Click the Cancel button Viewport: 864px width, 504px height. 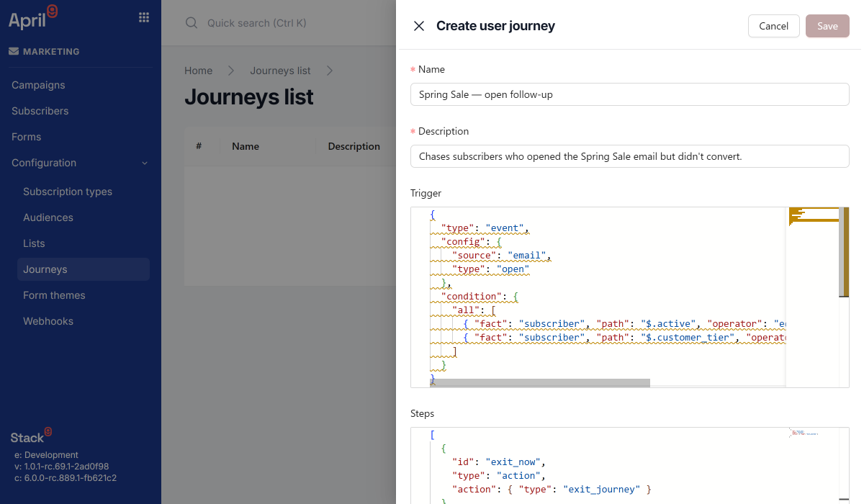[774, 26]
